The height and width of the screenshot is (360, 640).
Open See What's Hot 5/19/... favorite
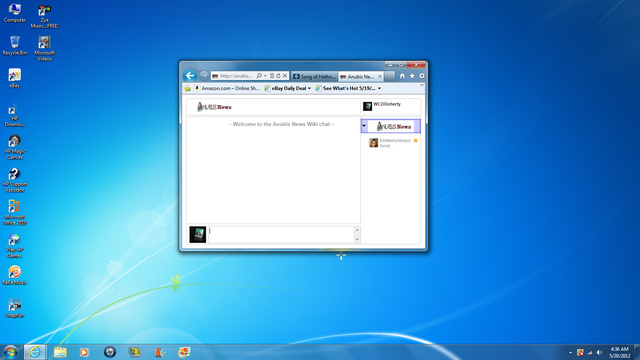[345, 88]
